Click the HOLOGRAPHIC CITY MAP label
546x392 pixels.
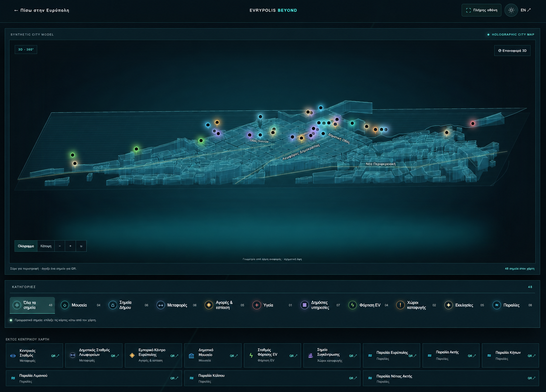[x=513, y=35]
